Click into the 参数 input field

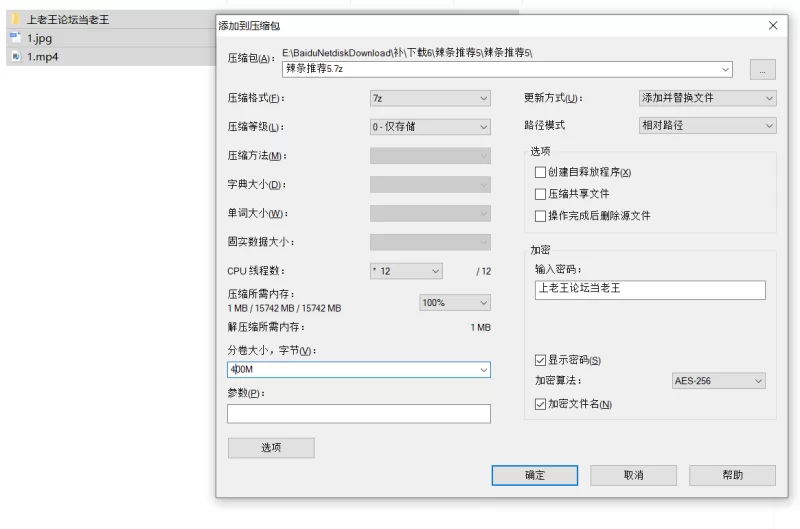pos(359,414)
